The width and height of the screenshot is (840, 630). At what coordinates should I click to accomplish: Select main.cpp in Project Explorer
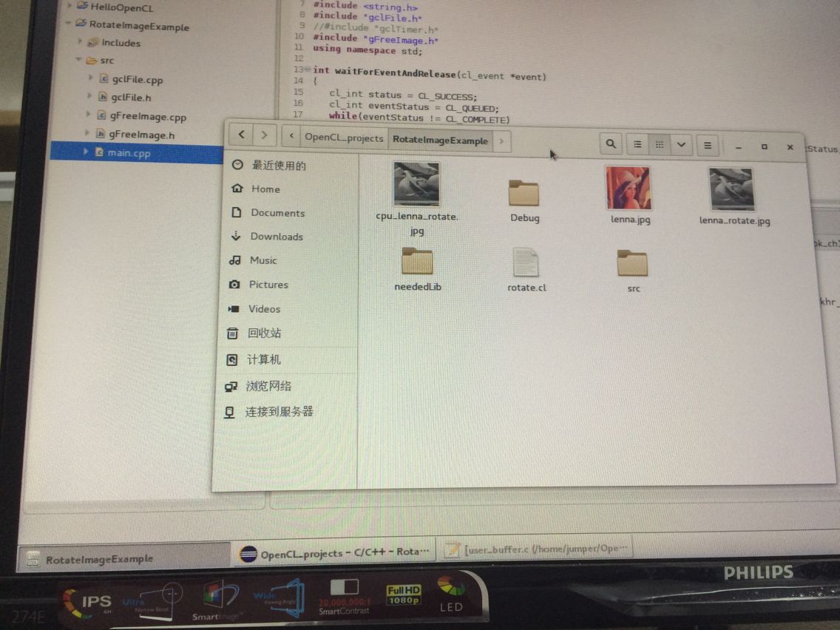click(x=129, y=153)
